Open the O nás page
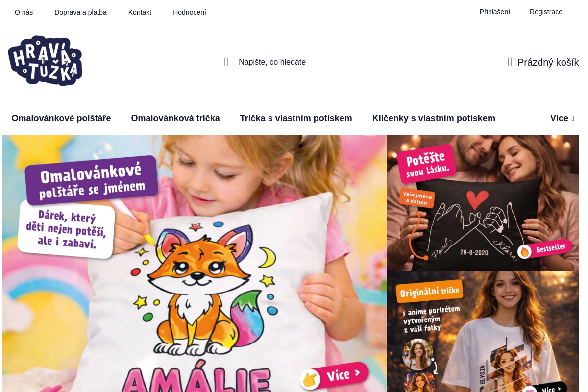The height and width of the screenshot is (392, 588). click(x=24, y=12)
